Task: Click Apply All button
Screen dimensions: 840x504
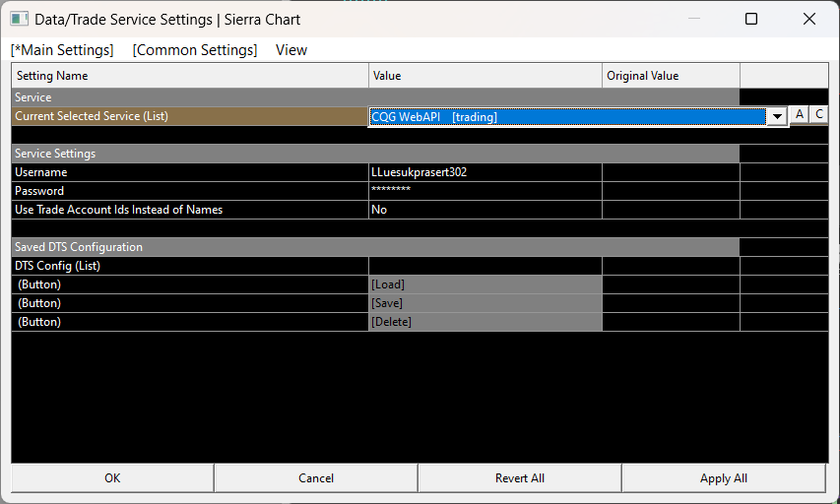Action: tap(724, 478)
